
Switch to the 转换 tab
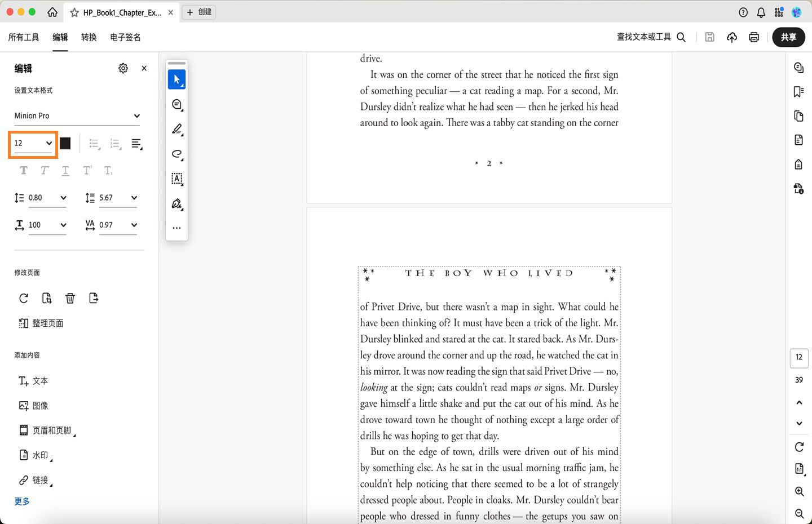click(89, 37)
